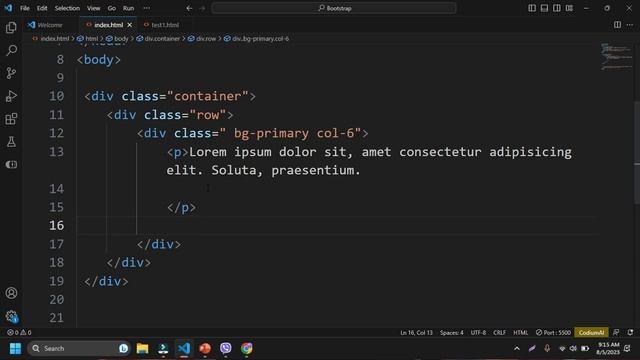This screenshot has height=360, width=640.
Task: Open editor More Actions ellipsis
Action: click(x=630, y=25)
